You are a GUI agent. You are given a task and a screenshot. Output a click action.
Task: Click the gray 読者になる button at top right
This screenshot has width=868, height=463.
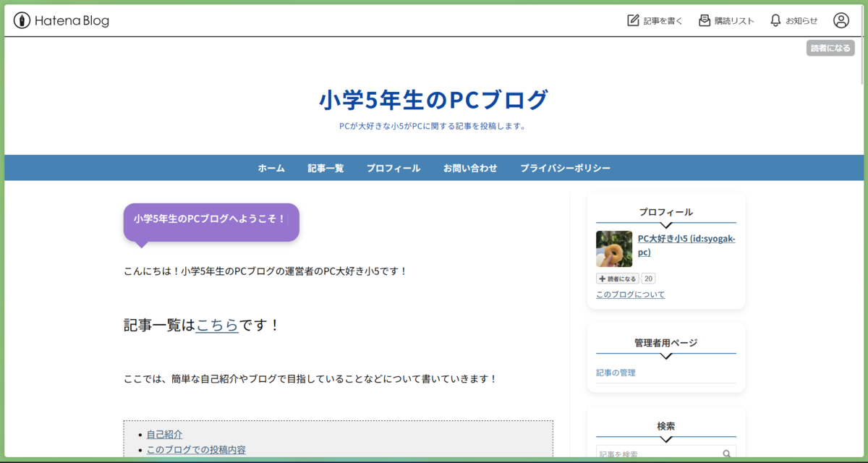(x=830, y=48)
